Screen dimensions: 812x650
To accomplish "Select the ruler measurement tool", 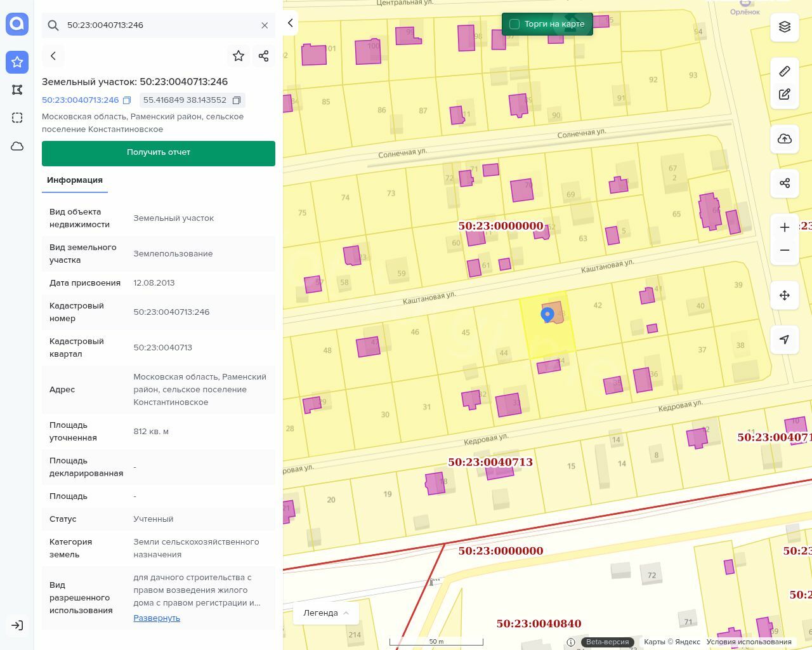I will pos(785,71).
